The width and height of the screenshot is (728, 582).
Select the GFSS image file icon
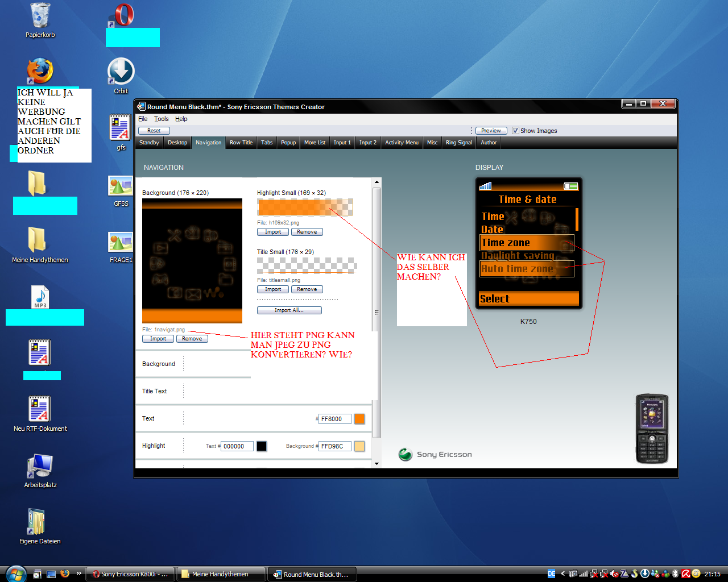(x=121, y=185)
